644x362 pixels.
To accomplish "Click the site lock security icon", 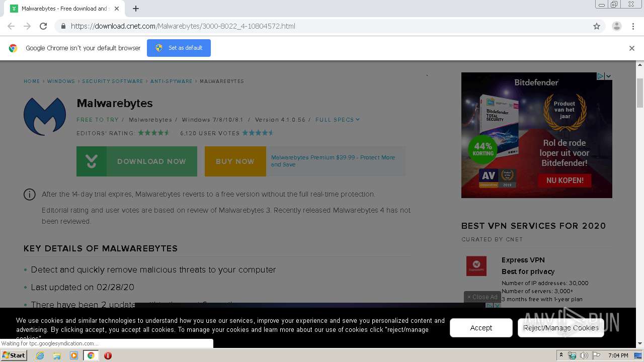I will pos(63,26).
